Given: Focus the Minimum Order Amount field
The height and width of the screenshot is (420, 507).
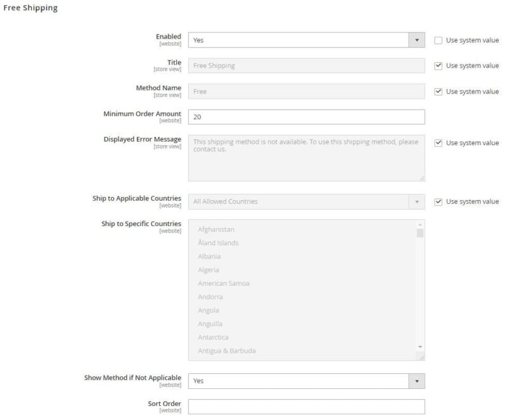Looking at the screenshot, I should (x=306, y=117).
